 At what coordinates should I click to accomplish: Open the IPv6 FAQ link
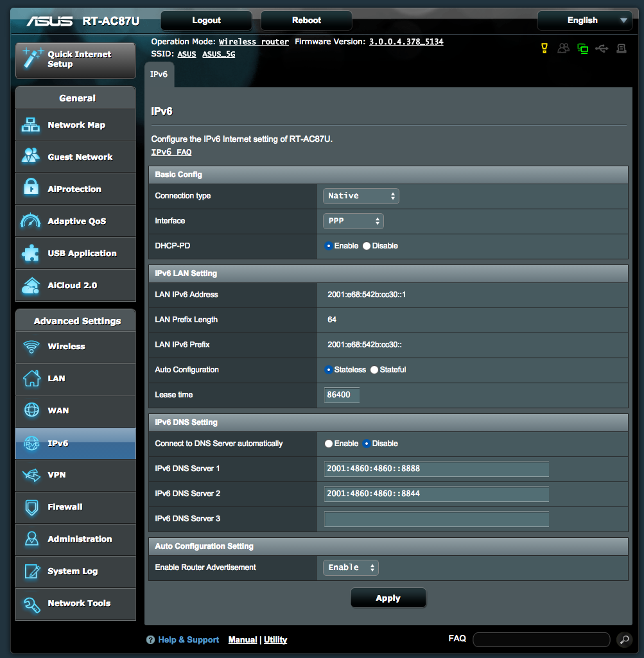click(171, 152)
